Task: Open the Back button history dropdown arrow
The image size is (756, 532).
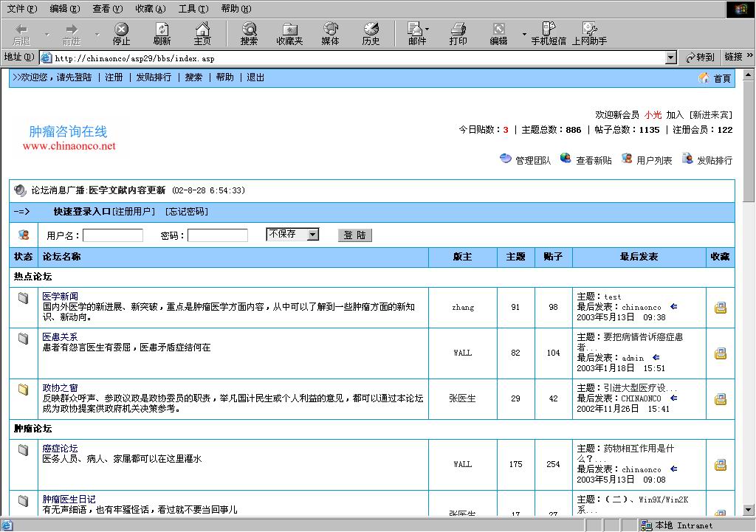Action: [x=47, y=34]
